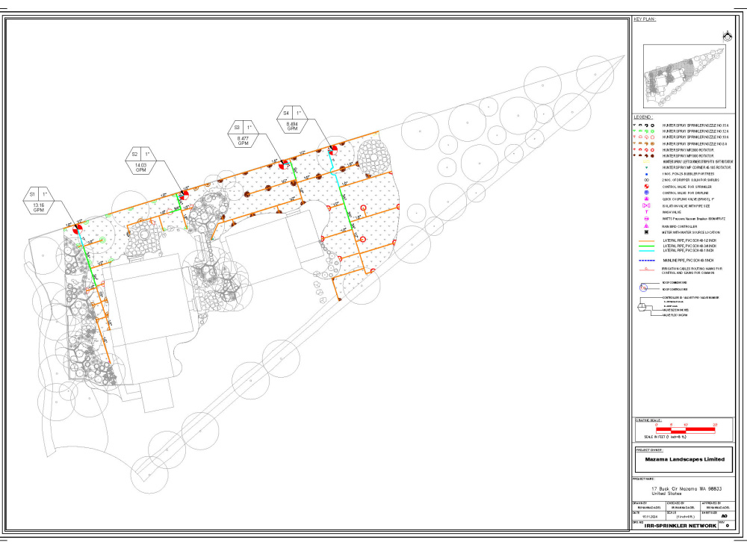Click the drawn by name cell
Image resolution: width=747 pixels, height=560 pixels.
(x=649, y=506)
